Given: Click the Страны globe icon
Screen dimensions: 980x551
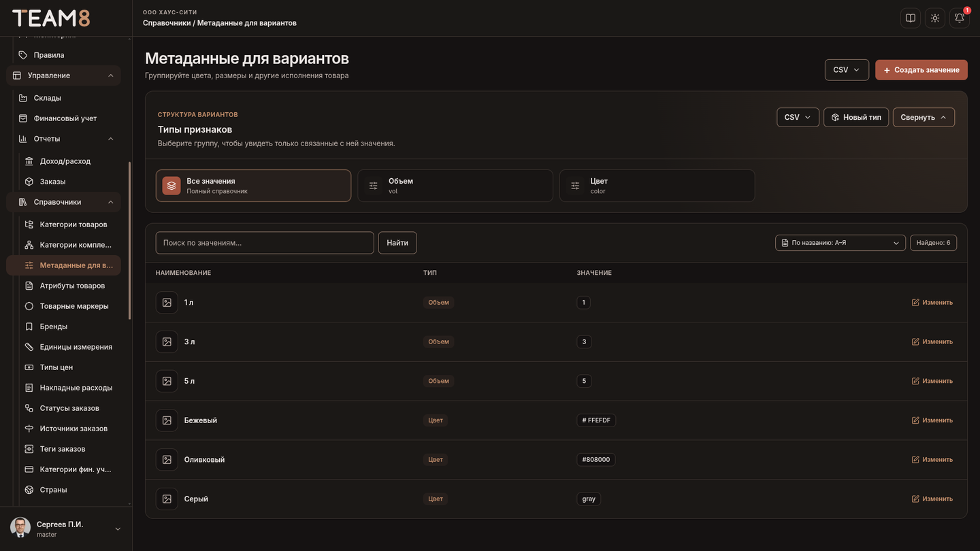Looking at the screenshot, I should pyautogui.click(x=29, y=490).
